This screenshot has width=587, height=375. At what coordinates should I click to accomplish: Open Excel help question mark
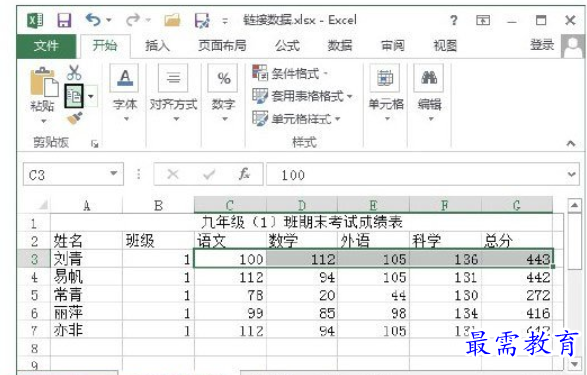pyautogui.click(x=453, y=20)
